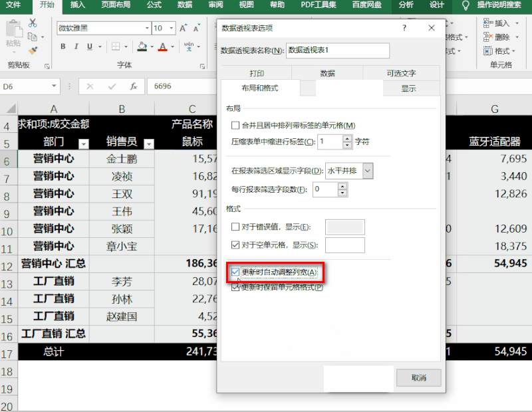
Task: Click the lightbulb Tell Me search icon
Action: pyautogui.click(x=466, y=5)
